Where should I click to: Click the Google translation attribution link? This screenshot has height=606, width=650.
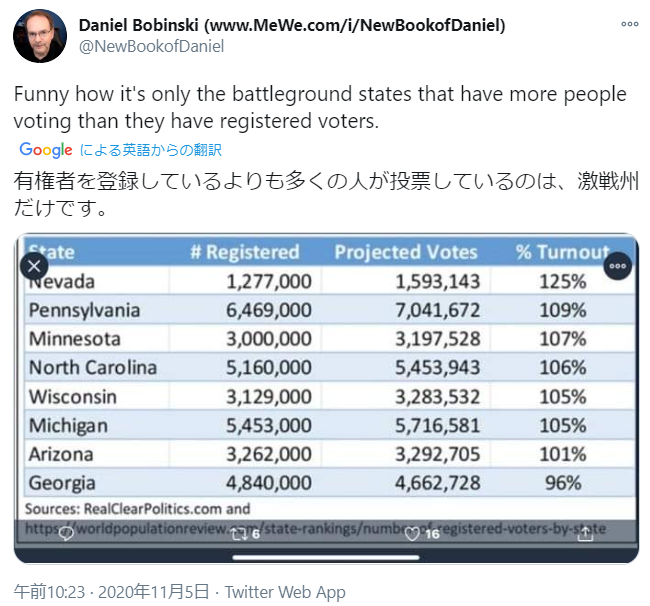click(121, 150)
